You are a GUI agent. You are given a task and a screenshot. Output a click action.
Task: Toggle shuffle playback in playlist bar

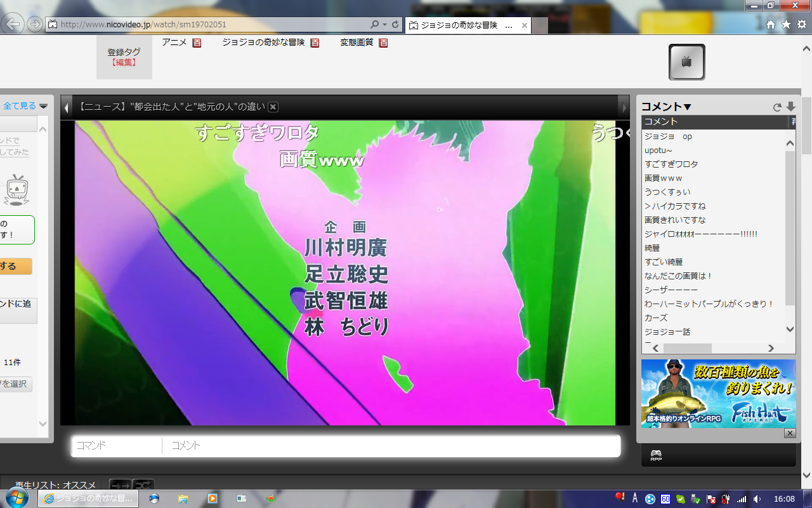(143, 485)
